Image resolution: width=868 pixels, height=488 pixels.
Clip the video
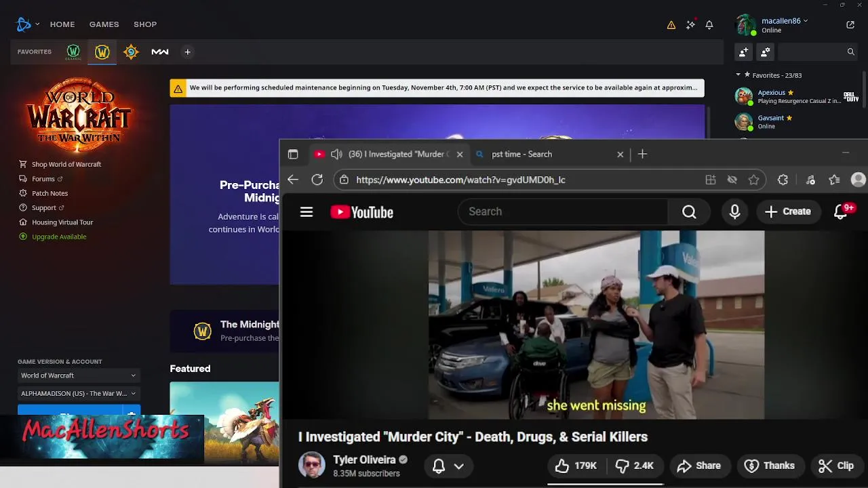(835, 466)
